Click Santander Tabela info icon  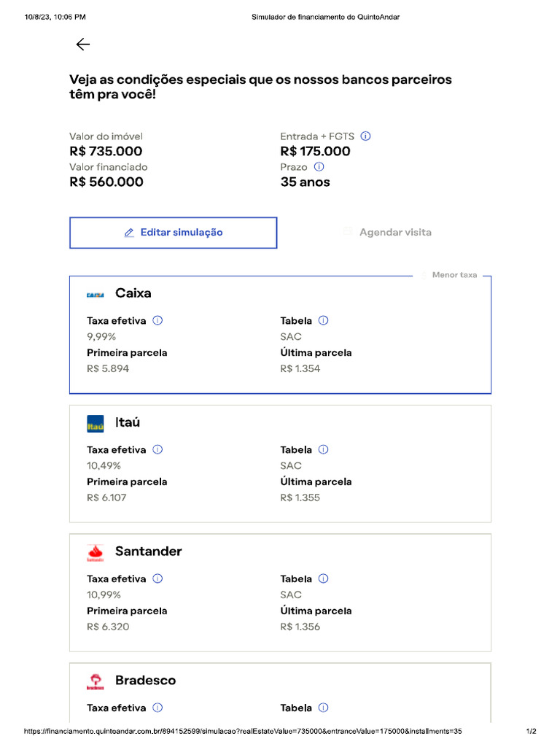324,578
